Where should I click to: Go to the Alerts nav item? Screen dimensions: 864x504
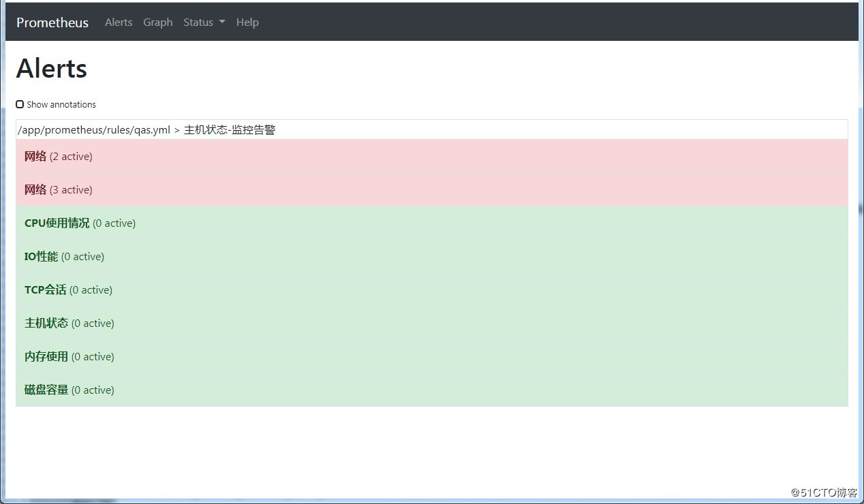coord(119,22)
